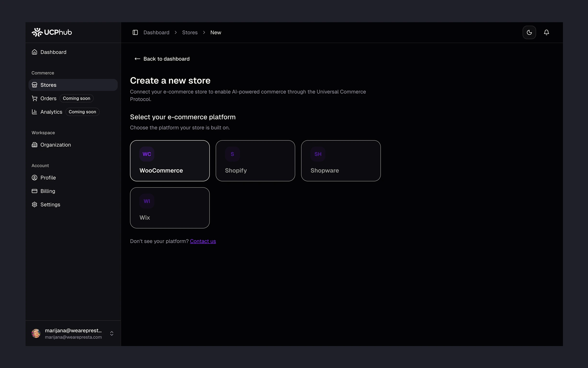The width and height of the screenshot is (588, 368).
Task: Click the home icon beside Dashboard
Action: tap(34, 52)
